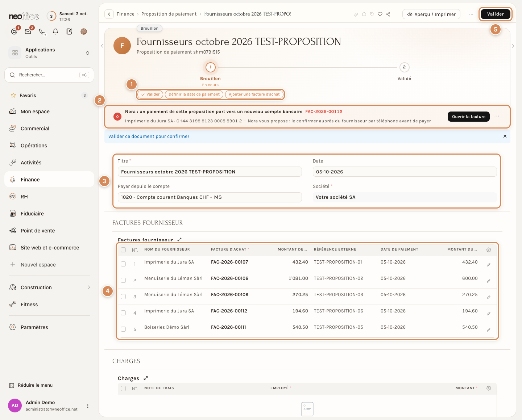Open the phone calls icon
The height and width of the screenshot is (420, 522).
[x=42, y=31]
